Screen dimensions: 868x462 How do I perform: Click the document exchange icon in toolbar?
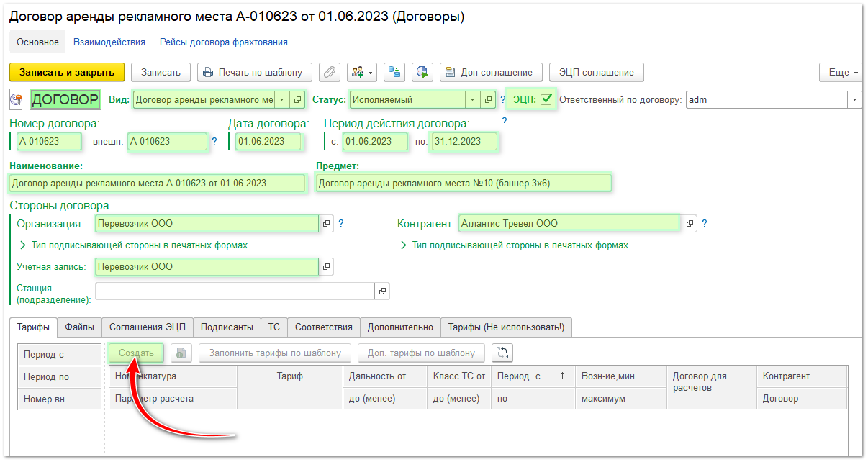click(394, 72)
